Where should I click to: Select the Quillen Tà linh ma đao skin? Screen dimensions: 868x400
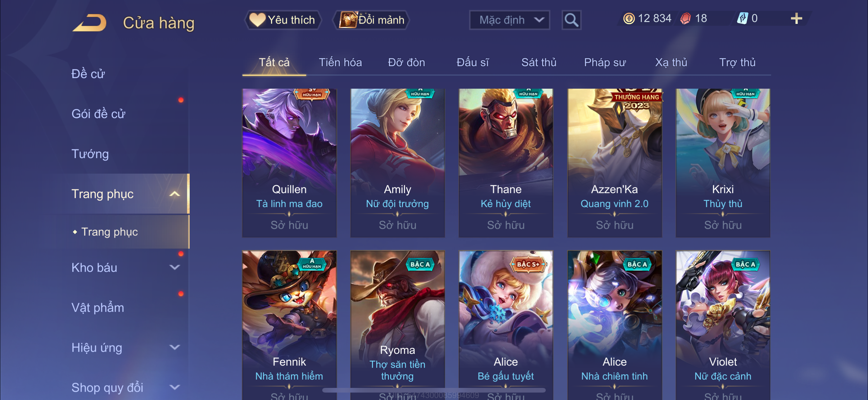289,163
